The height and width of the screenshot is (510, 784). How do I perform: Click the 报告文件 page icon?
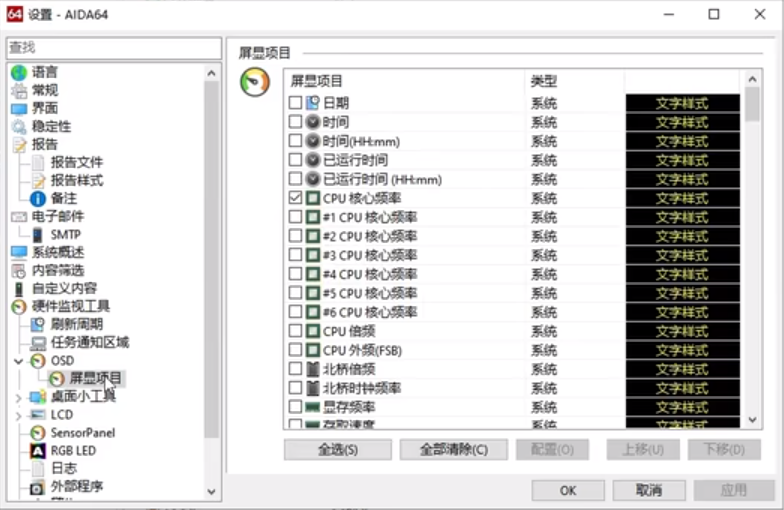coord(38,162)
